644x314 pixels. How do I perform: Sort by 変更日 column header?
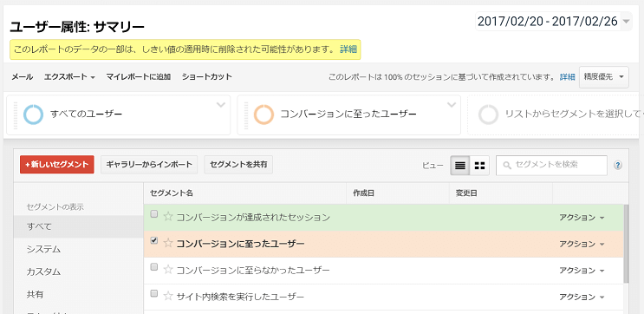[x=466, y=193]
